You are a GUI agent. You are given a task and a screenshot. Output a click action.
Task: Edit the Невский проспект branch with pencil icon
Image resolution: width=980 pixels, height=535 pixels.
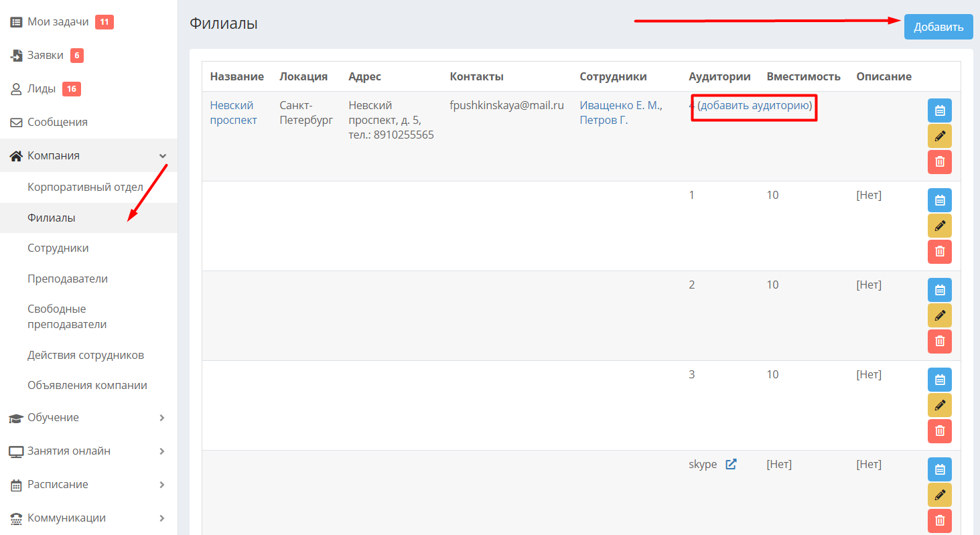click(939, 136)
